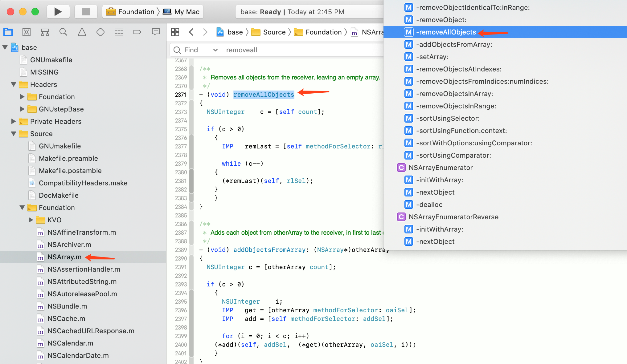Click the class icon beside NSArrayEnumerator
Screen dimensions: 627x364
pyautogui.click(x=401, y=168)
